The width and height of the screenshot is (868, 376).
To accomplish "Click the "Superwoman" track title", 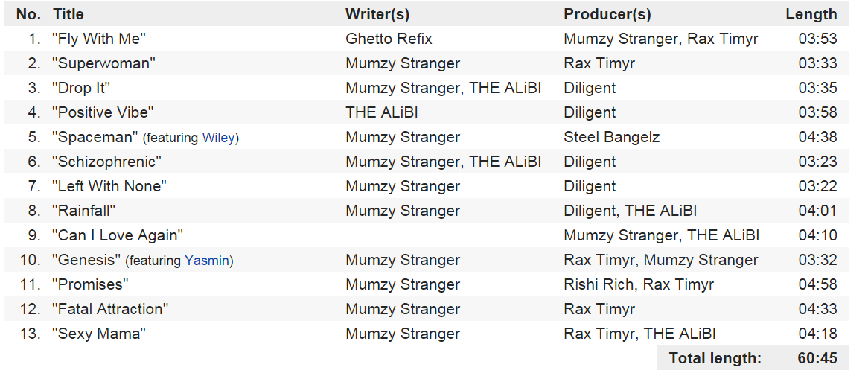I will (103, 63).
